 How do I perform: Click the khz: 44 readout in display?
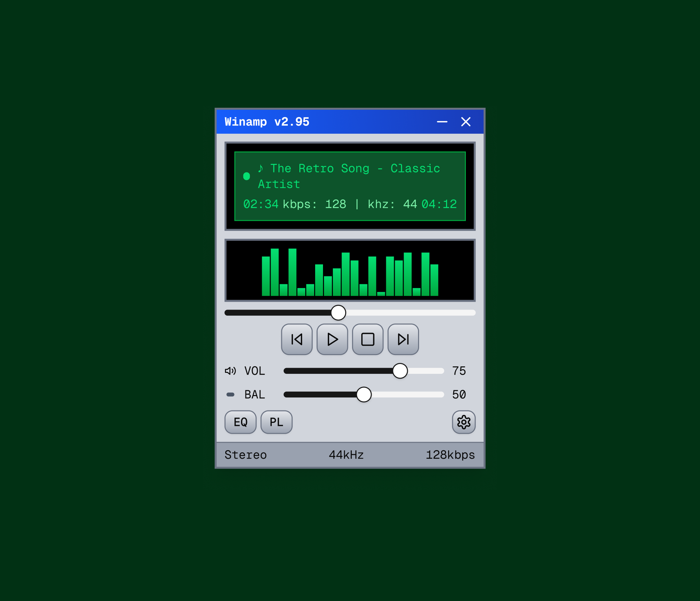(392, 204)
